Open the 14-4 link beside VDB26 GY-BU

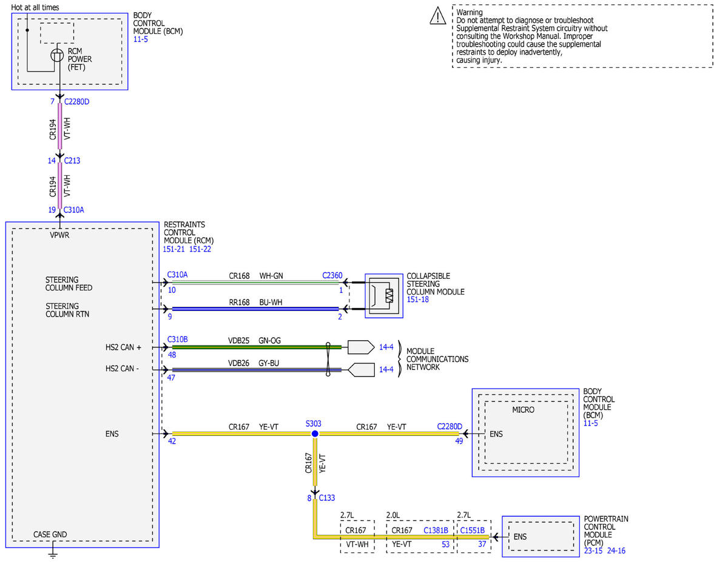click(386, 369)
